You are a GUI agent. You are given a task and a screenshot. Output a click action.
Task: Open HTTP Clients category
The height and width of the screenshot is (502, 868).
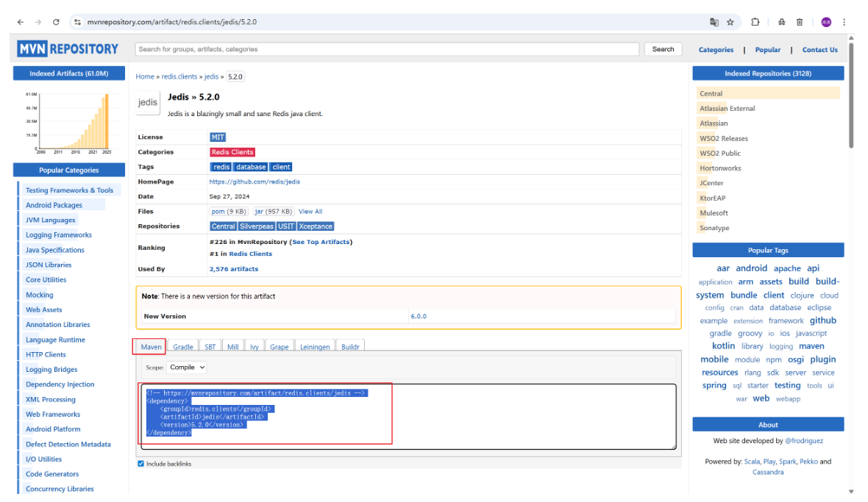[46, 354]
